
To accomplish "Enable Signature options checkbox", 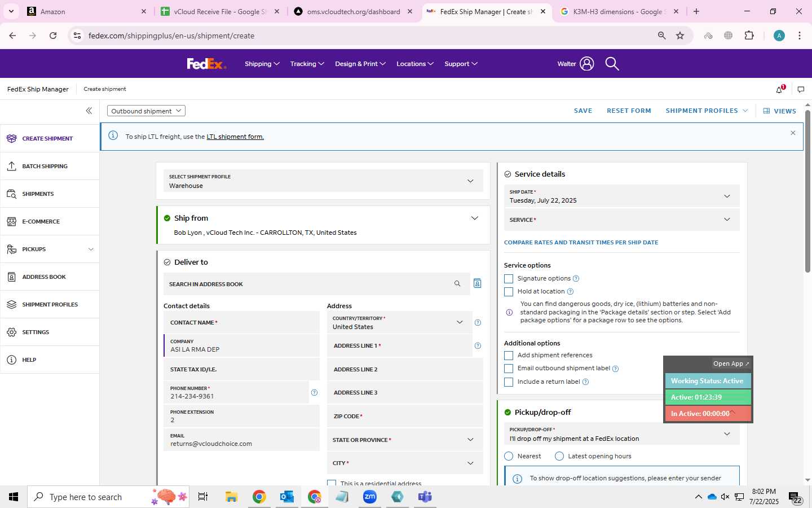I will pos(509,279).
